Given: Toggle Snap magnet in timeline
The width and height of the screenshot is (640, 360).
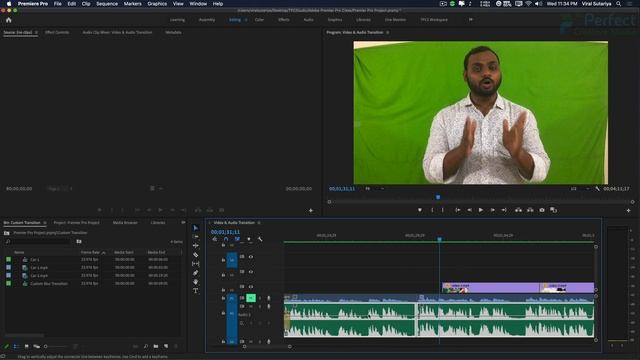Looking at the screenshot, I should click(226, 239).
